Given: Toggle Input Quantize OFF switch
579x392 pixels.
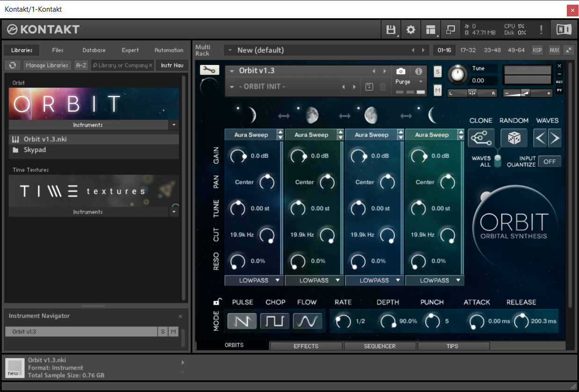Looking at the screenshot, I should (x=549, y=162).
